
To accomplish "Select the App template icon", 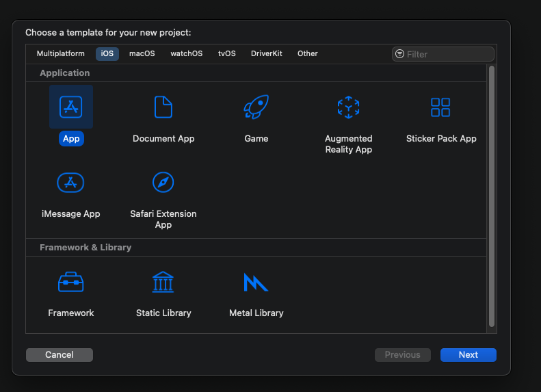I will point(71,107).
